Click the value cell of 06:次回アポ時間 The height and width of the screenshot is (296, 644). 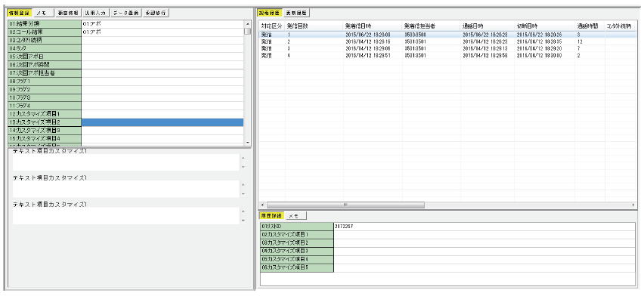(x=163, y=65)
